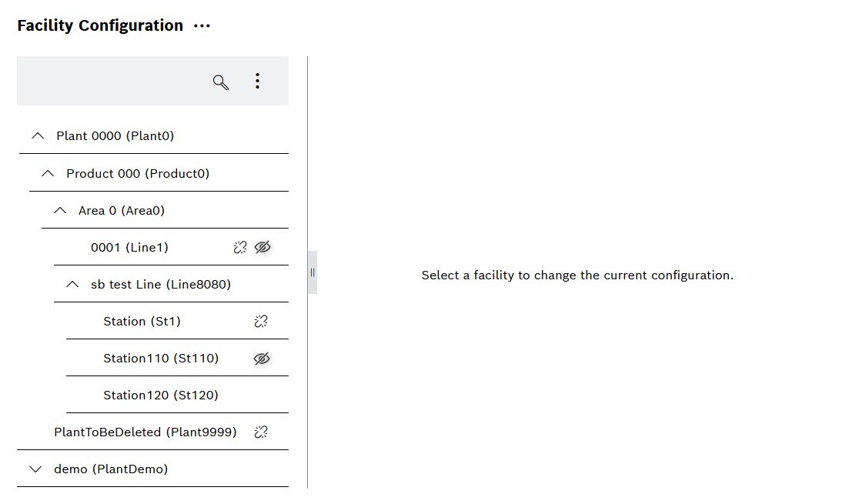The width and height of the screenshot is (849, 504).
Task: Select the 0001 (Line1) line entry
Action: [x=129, y=248]
